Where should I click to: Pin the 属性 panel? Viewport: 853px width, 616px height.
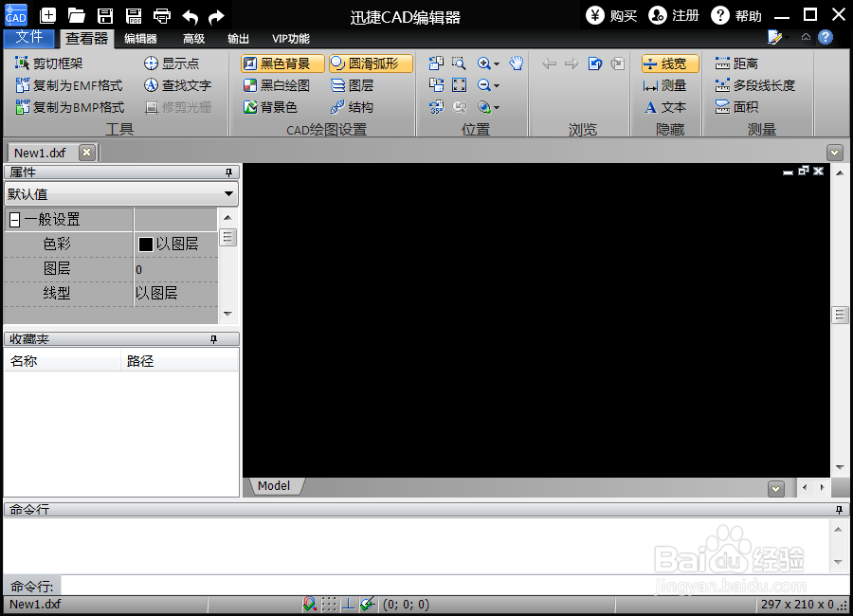click(x=229, y=172)
